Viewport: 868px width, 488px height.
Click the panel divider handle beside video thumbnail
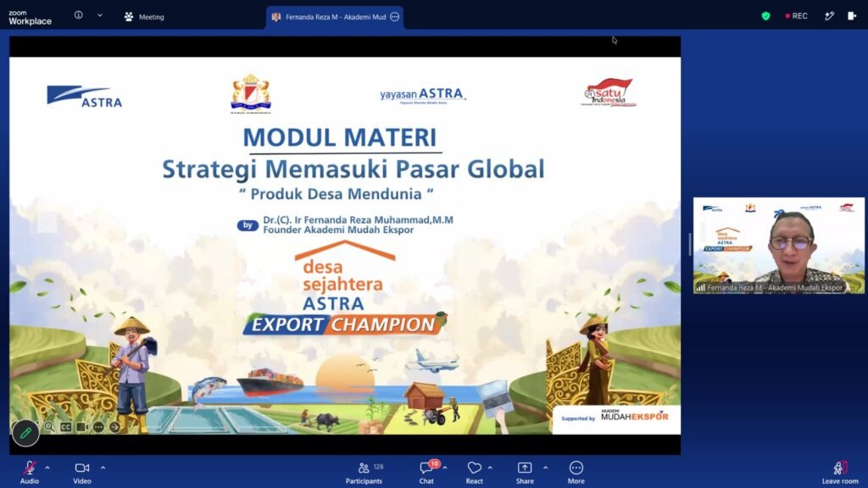[x=690, y=244]
